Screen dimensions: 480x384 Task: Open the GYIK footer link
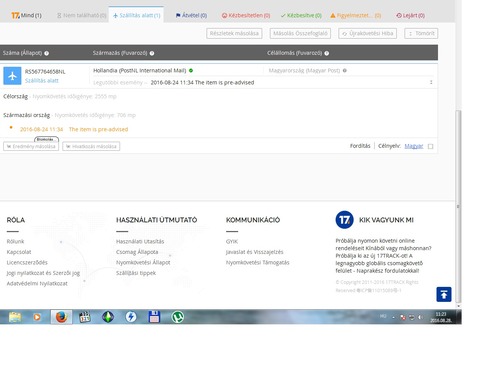232,241
